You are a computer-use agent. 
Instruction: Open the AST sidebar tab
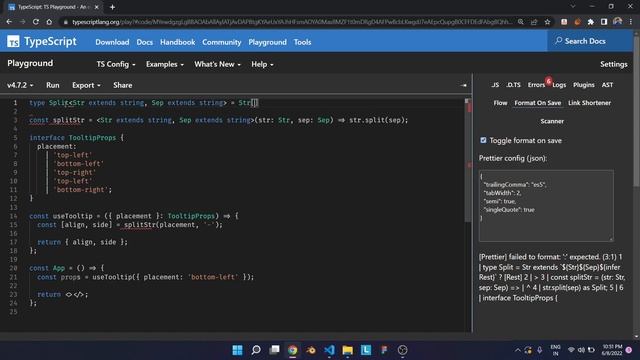click(607, 85)
